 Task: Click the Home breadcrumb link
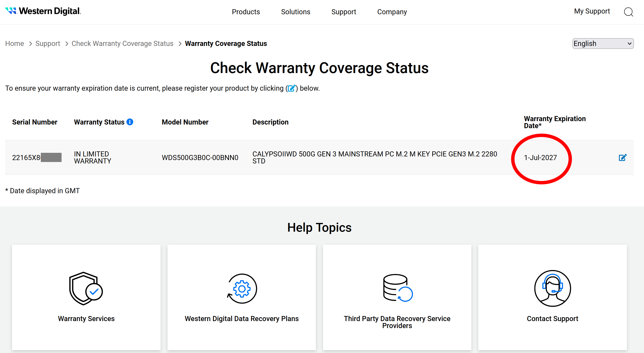pyautogui.click(x=14, y=44)
